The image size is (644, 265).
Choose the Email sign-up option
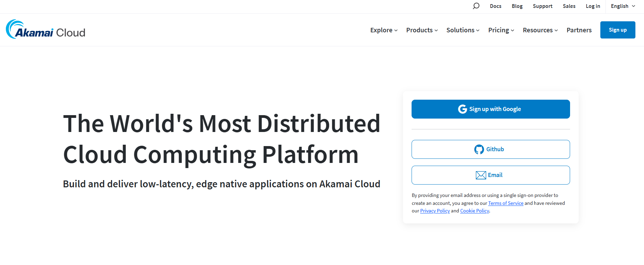pos(491,175)
